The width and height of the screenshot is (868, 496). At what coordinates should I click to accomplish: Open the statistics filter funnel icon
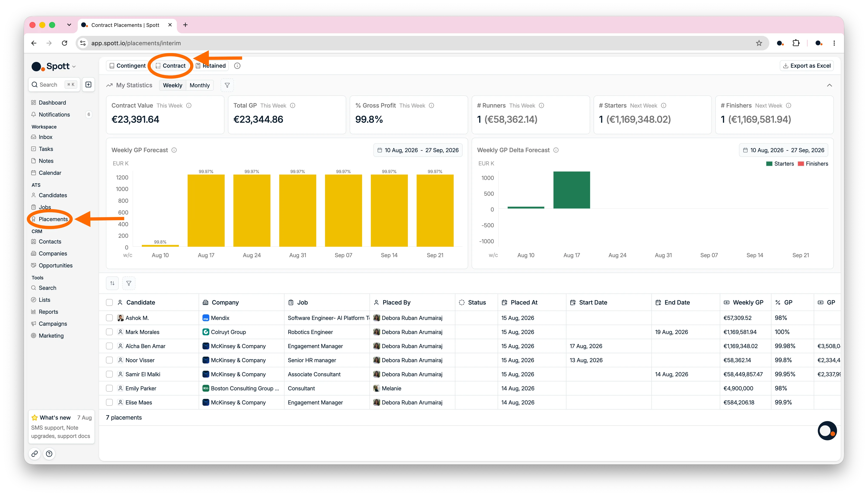[227, 85]
